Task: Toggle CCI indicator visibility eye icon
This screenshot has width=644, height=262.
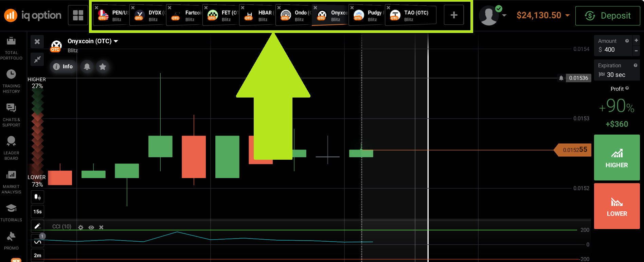Action: [91, 227]
